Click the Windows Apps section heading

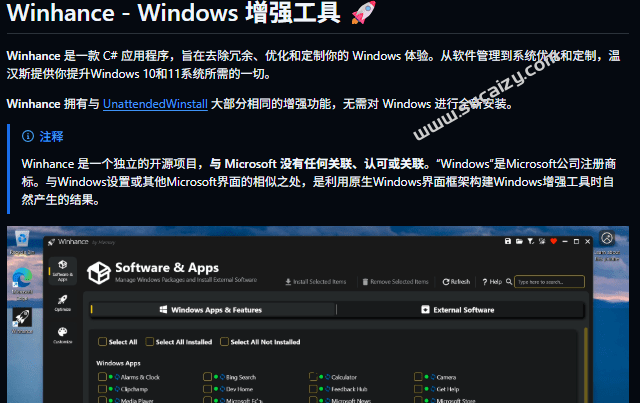(x=118, y=363)
